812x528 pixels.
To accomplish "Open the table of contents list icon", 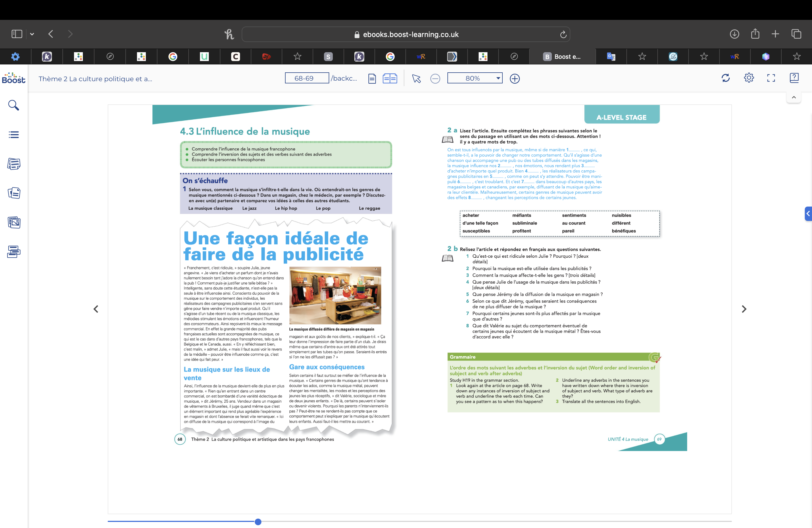I will 14,135.
